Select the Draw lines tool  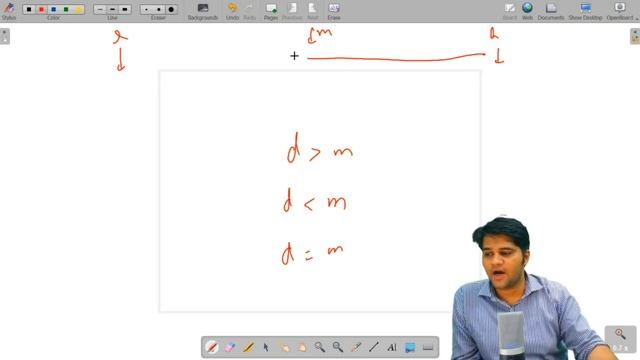(x=374, y=347)
